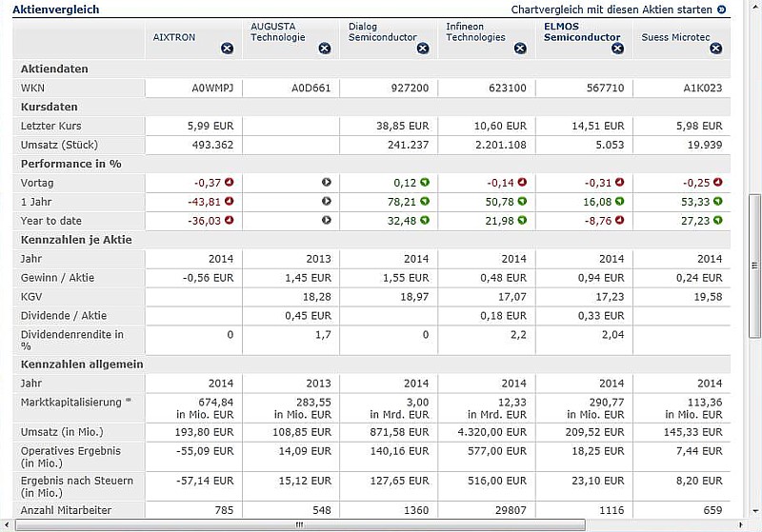This screenshot has height=532, width=762.
Task: Open Chartvergleich mit diesen Aktien starten link
Action: click(611, 10)
